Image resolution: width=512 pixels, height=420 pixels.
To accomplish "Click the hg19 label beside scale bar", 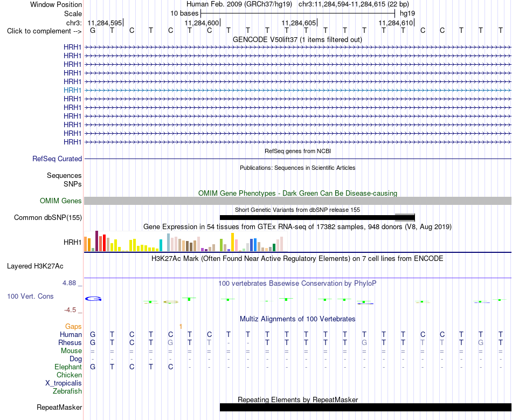I will coord(407,13).
